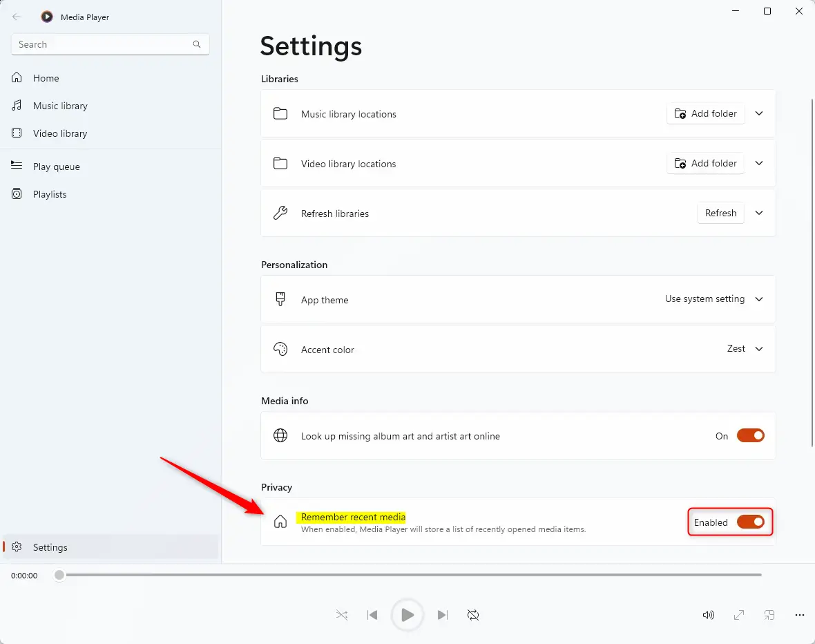Click Add folder for Video library

(x=705, y=163)
